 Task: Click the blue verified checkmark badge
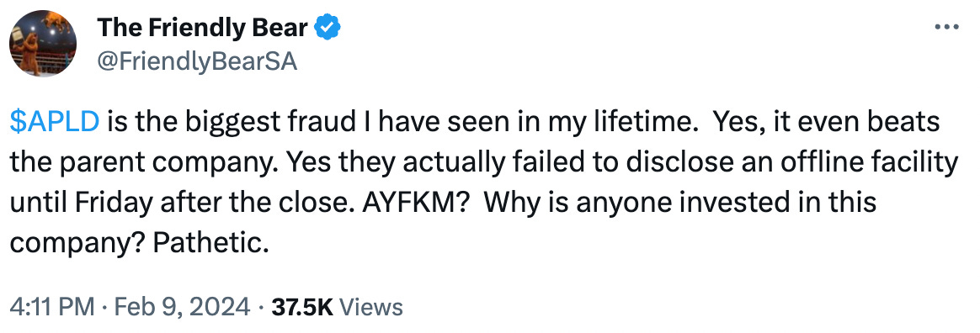click(x=327, y=28)
